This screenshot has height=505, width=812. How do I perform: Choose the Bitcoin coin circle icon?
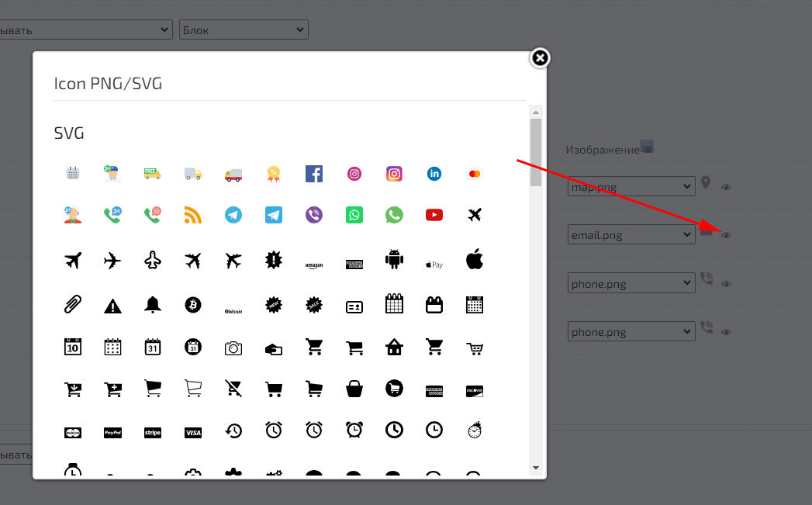coord(193,305)
